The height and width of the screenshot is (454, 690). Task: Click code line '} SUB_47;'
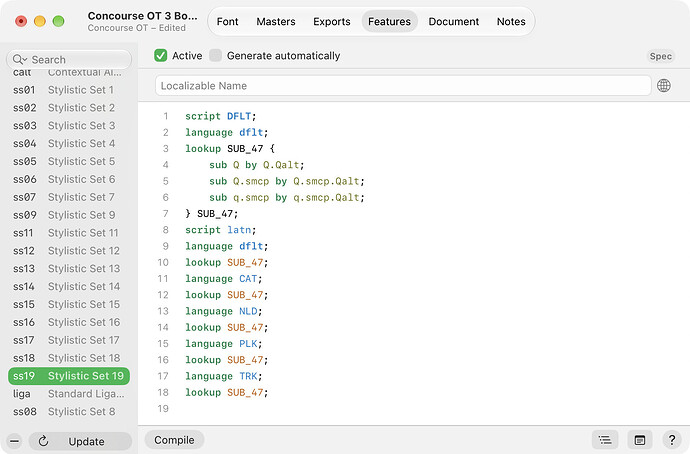(x=212, y=214)
